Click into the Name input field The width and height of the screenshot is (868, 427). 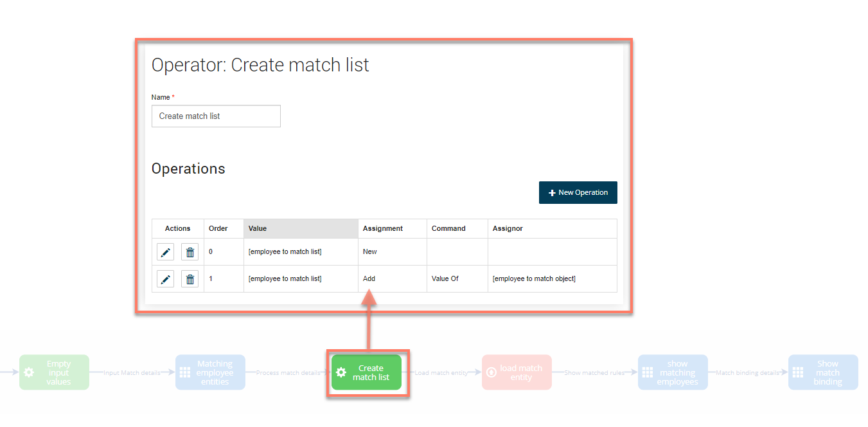[216, 116]
